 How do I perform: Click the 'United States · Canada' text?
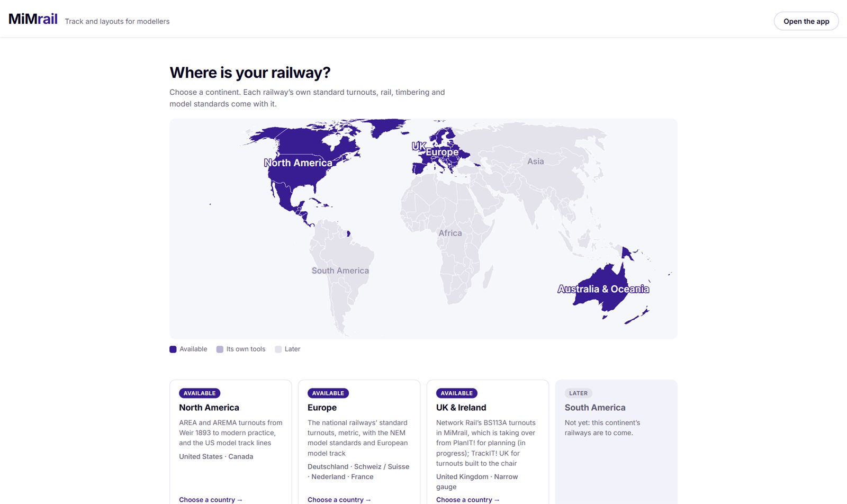tap(216, 457)
